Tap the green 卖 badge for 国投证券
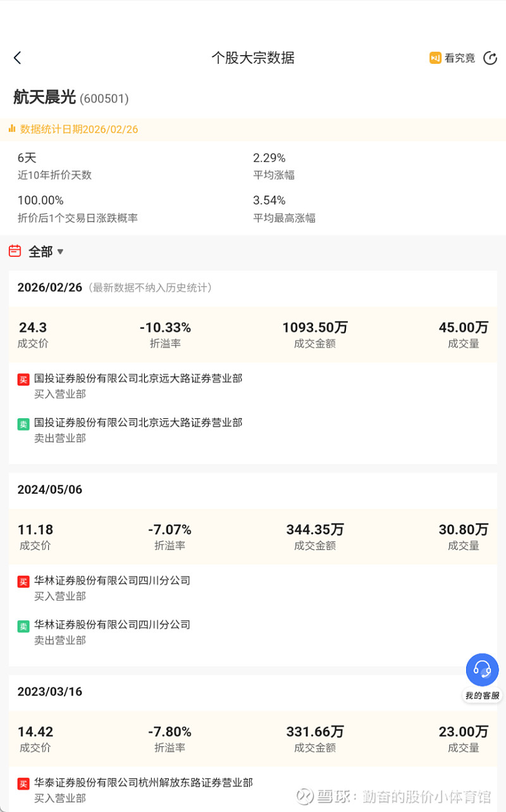506x812 pixels. 23,424
